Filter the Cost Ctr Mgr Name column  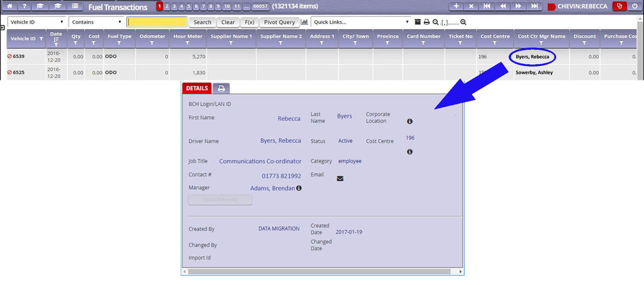tap(541, 42)
